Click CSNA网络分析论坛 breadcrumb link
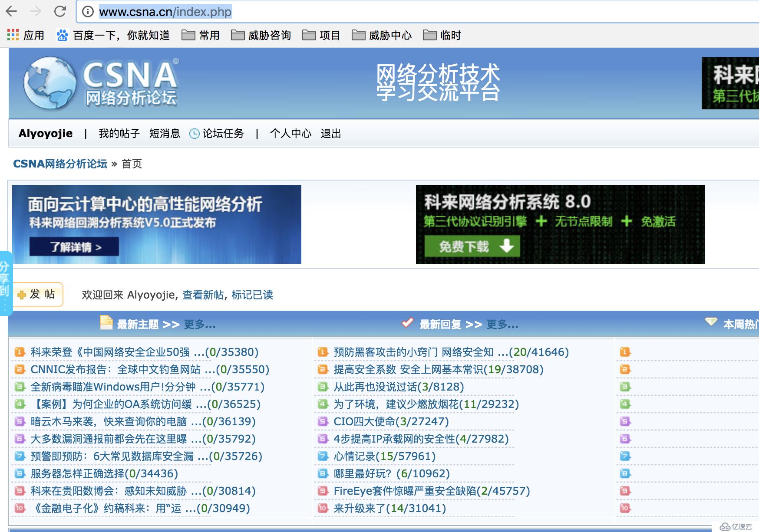 tap(60, 164)
